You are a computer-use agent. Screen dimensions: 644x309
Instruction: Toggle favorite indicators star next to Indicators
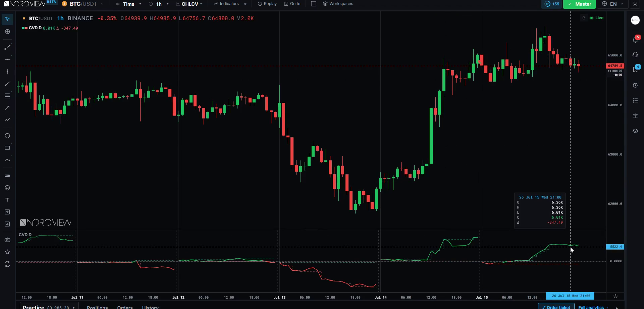(x=245, y=4)
